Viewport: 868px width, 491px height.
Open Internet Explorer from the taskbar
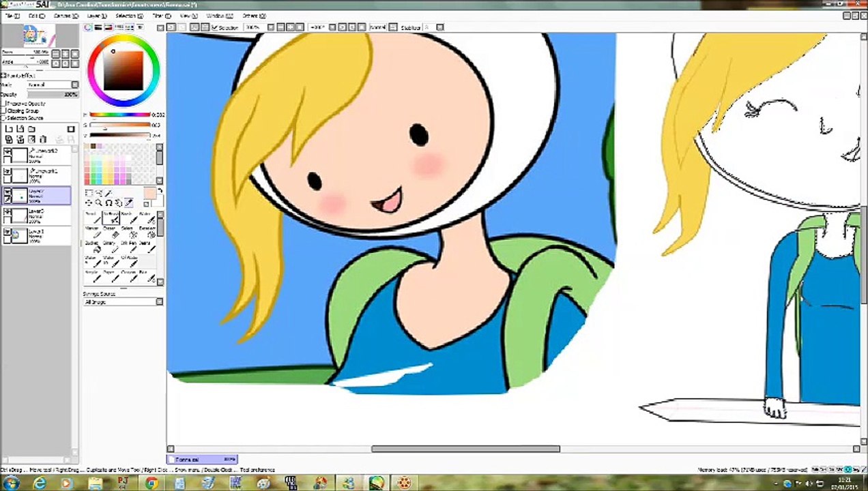[x=40, y=483]
